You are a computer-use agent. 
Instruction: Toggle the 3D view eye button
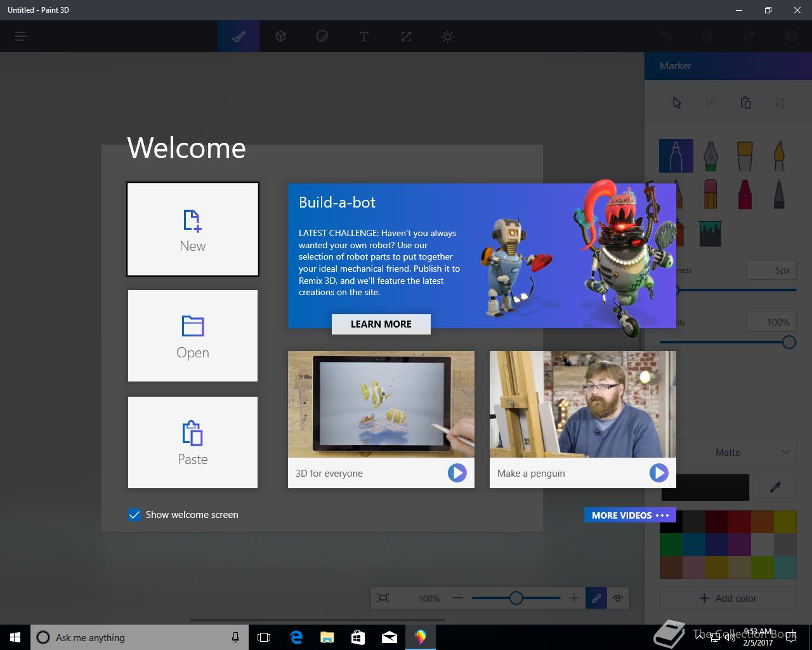point(618,598)
